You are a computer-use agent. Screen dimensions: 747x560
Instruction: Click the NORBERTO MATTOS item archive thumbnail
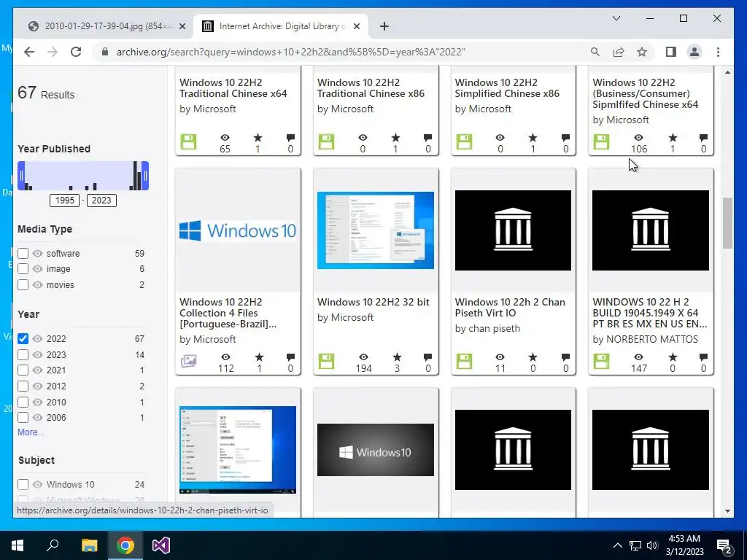pyautogui.click(x=651, y=230)
